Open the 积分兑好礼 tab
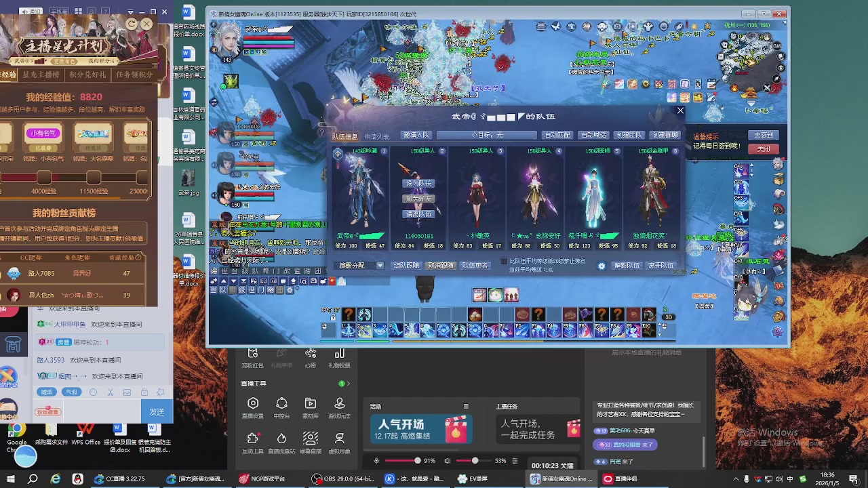 (88, 75)
